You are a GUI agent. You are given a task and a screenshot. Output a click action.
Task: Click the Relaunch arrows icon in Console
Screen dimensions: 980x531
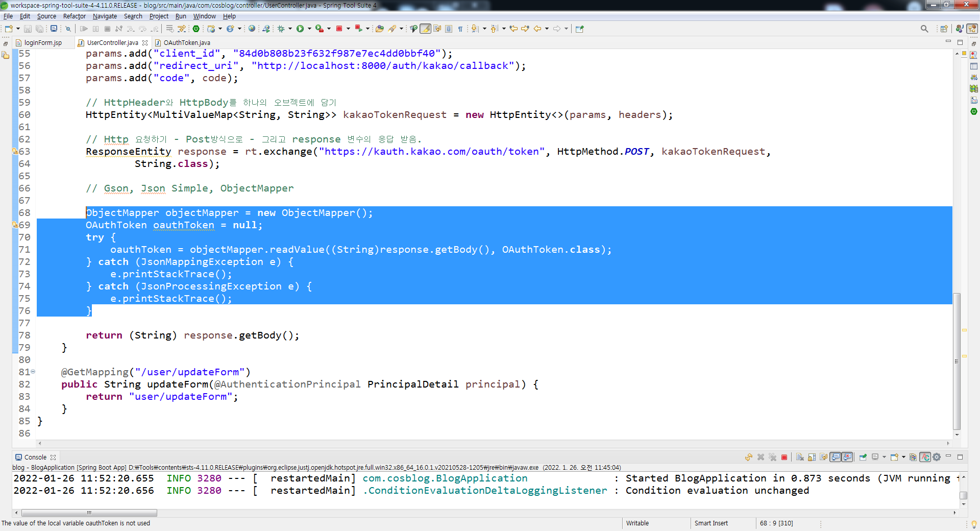748,457
